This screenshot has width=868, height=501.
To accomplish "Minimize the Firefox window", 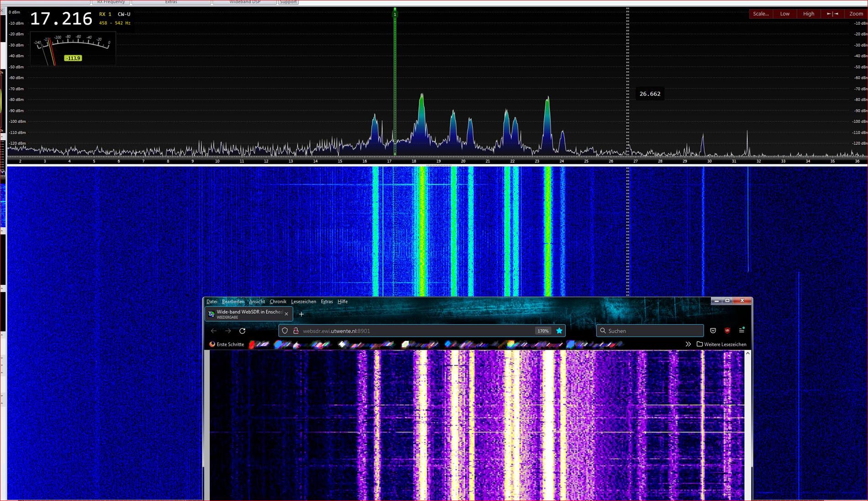I will click(x=716, y=301).
